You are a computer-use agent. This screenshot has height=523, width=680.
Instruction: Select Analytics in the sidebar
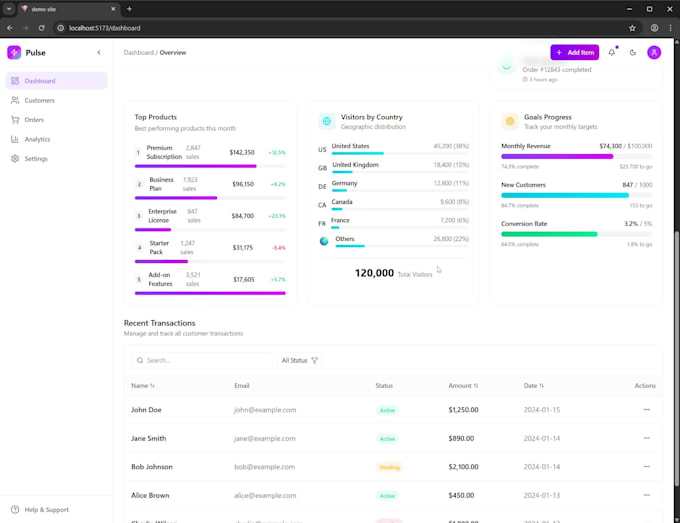(56, 140)
